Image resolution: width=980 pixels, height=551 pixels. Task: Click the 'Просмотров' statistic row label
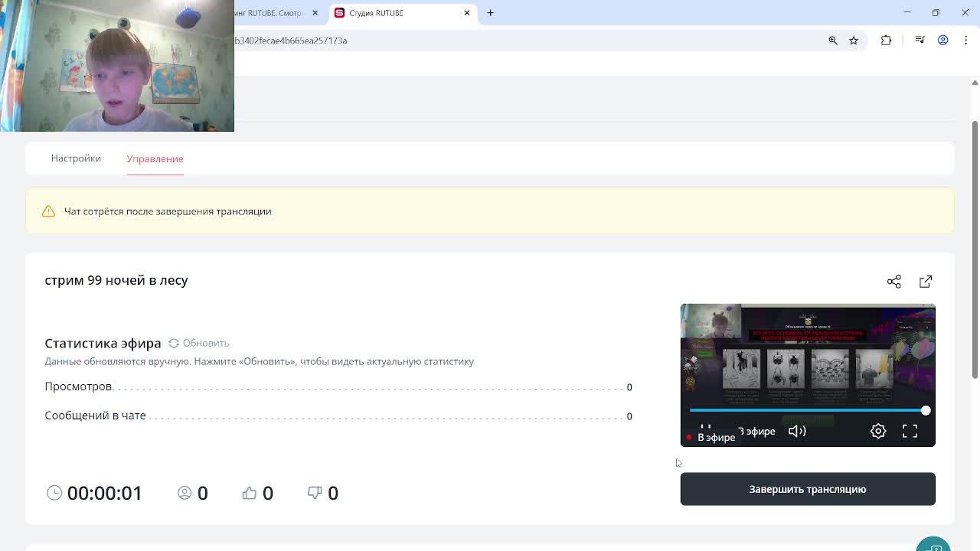coord(78,386)
